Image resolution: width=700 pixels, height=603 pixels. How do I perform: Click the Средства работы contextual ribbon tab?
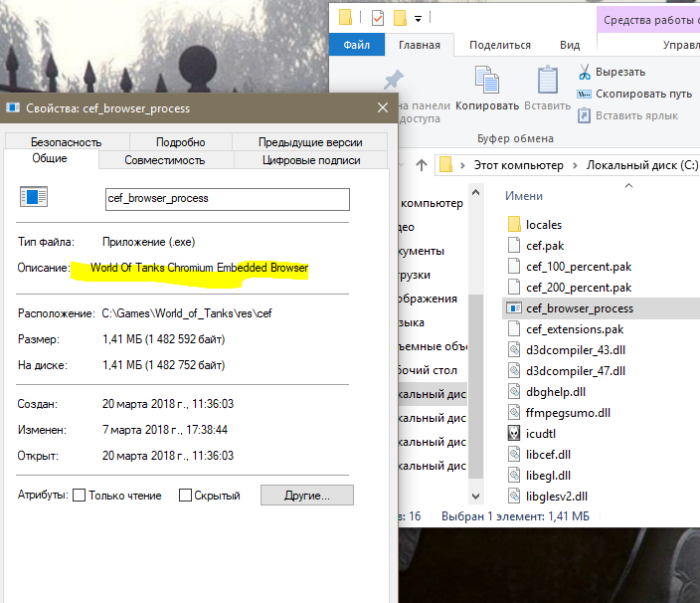point(648,20)
